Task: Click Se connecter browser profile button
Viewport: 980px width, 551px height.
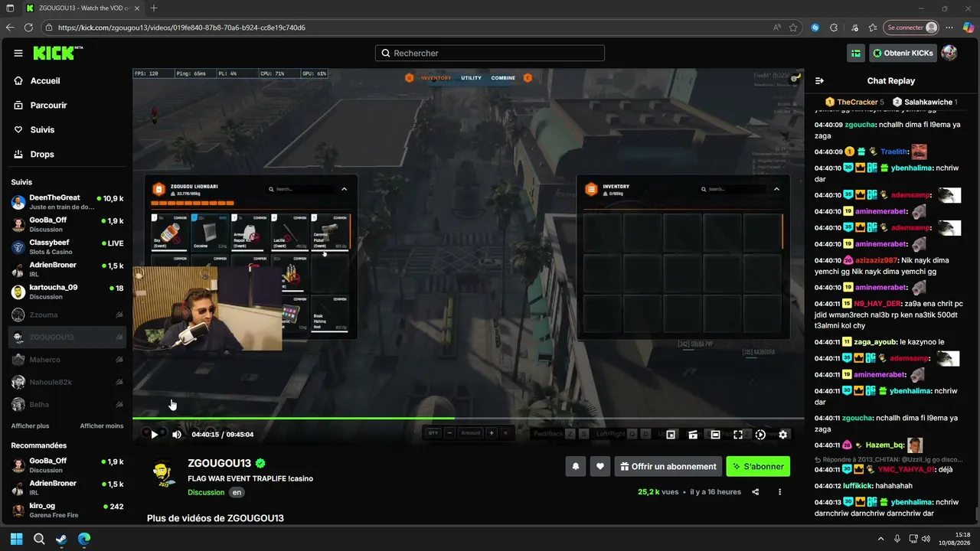Action: point(911,28)
